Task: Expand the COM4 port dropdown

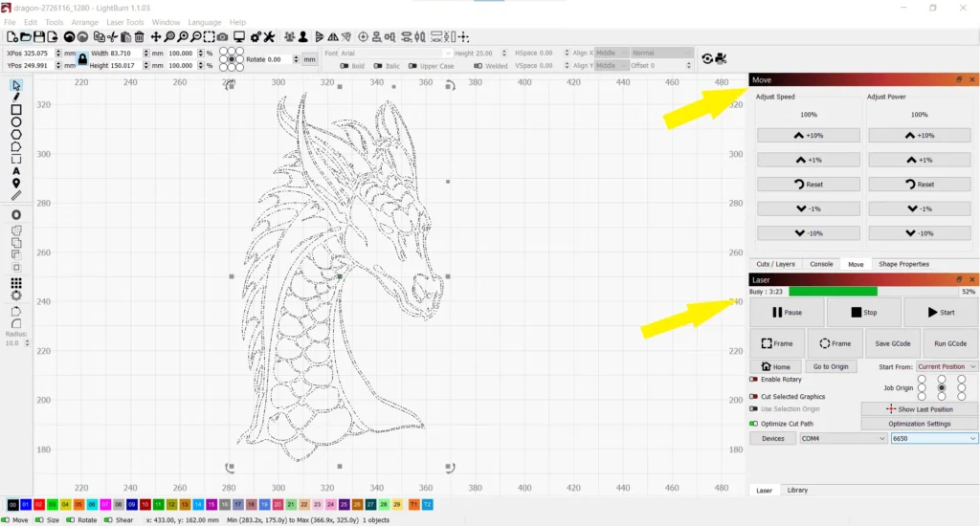Action: pyautogui.click(x=843, y=438)
